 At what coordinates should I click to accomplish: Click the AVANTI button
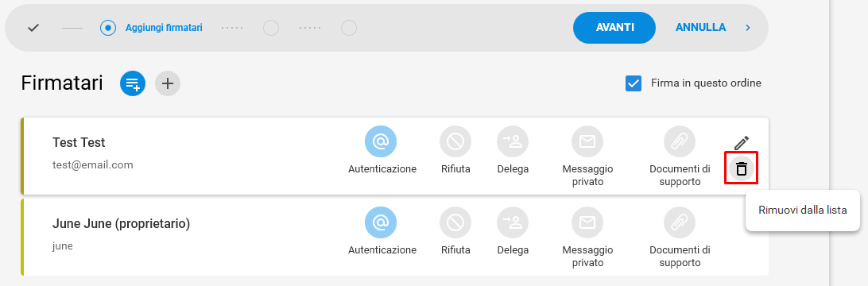pyautogui.click(x=614, y=28)
